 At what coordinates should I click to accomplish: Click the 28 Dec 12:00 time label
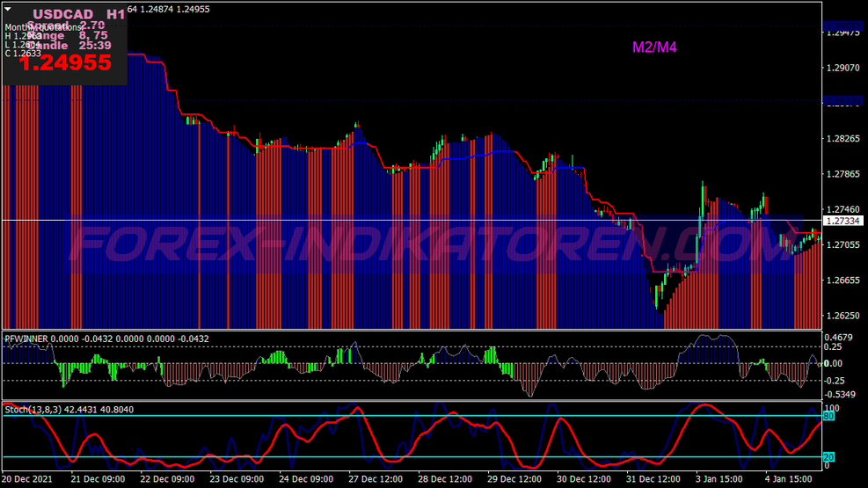(445, 479)
